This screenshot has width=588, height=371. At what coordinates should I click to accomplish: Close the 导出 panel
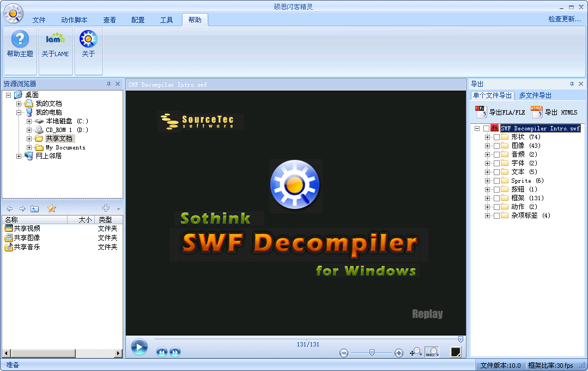pyautogui.click(x=581, y=83)
